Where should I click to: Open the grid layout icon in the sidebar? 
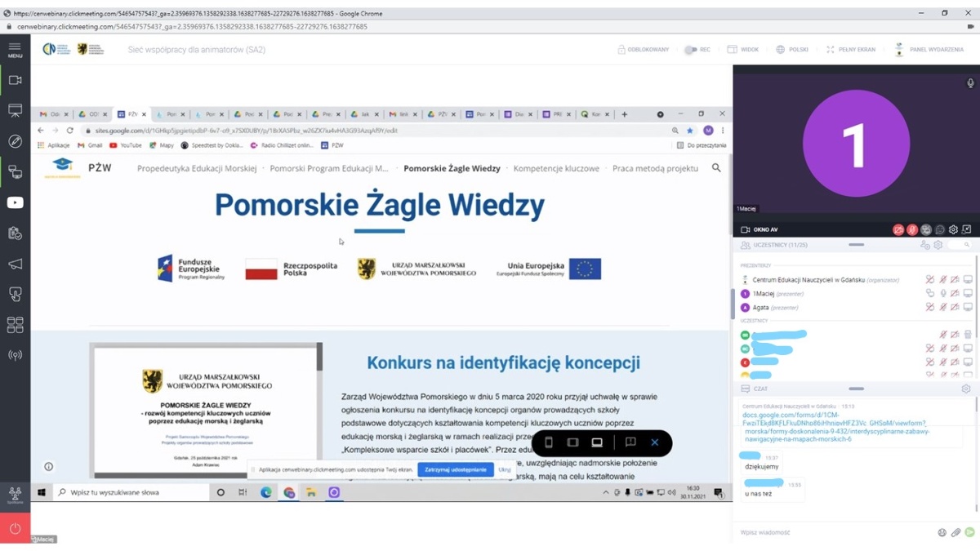(x=15, y=325)
